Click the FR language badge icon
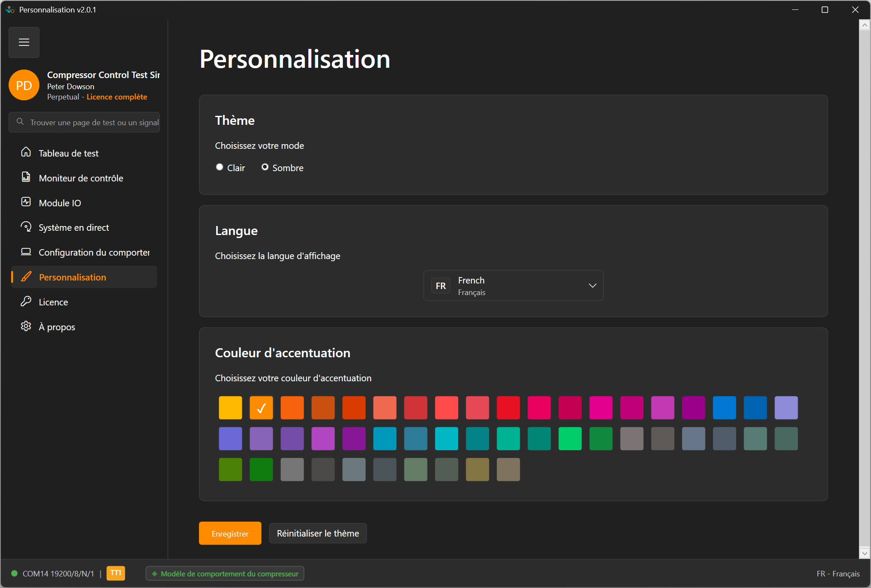The width and height of the screenshot is (871, 588). click(x=441, y=286)
